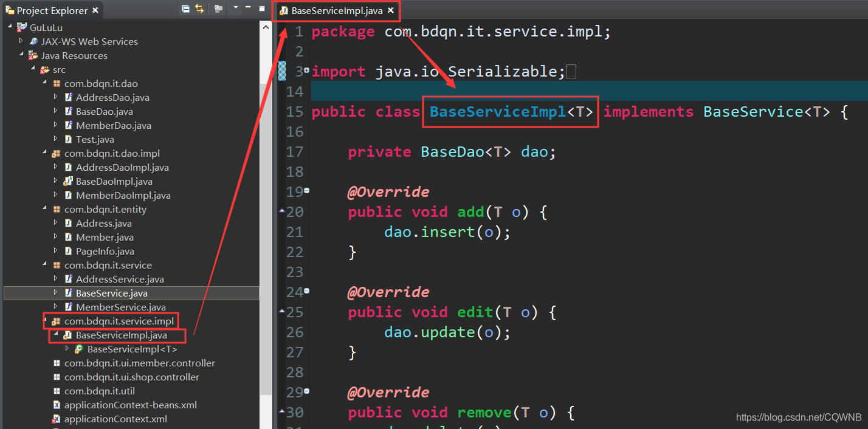Viewport: 868px width, 429px height.
Task: Click the BaseDaoImpl.java file icon
Action: (x=69, y=181)
